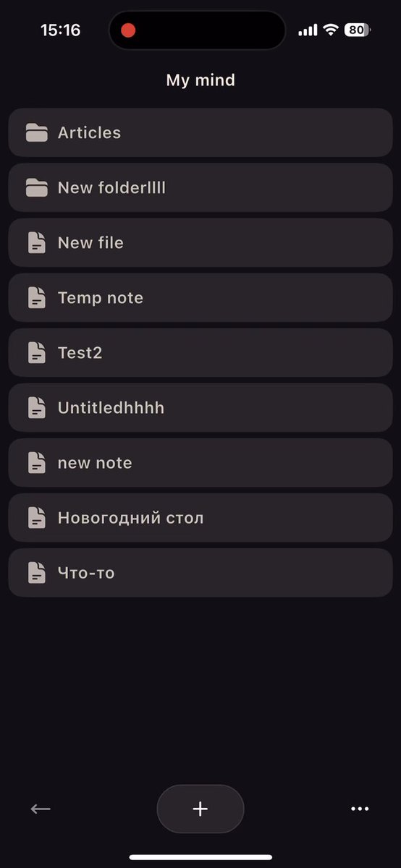Open the lowercase new note entry
The width and height of the screenshot is (401, 868).
click(x=200, y=462)
